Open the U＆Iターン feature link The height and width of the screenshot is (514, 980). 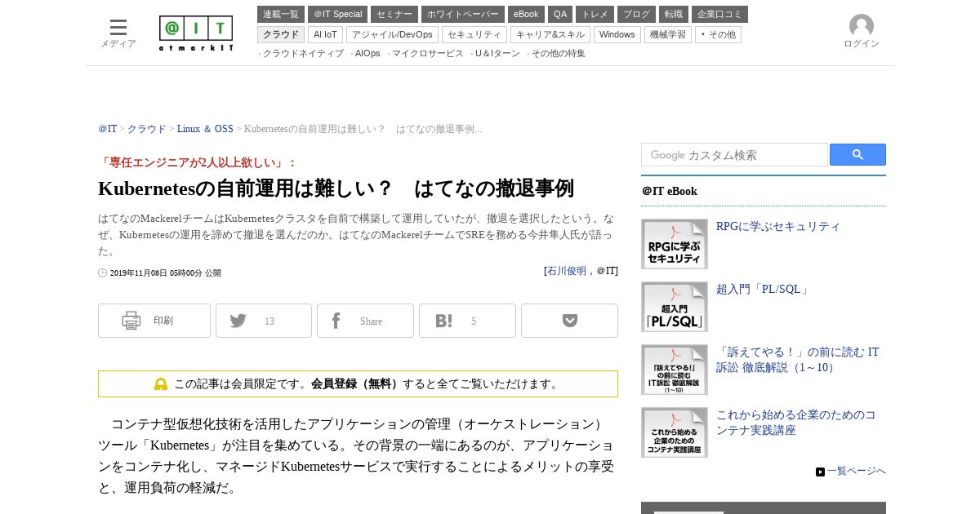point(497,54)
